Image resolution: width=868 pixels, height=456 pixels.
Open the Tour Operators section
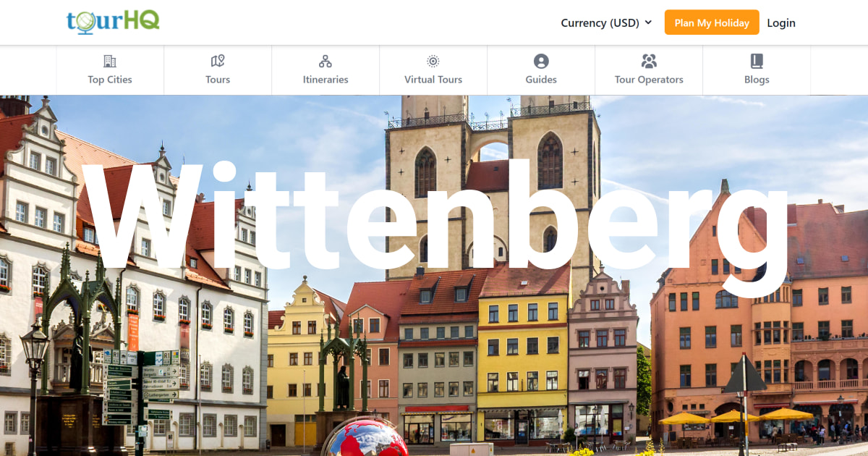(x=649, y=80)
